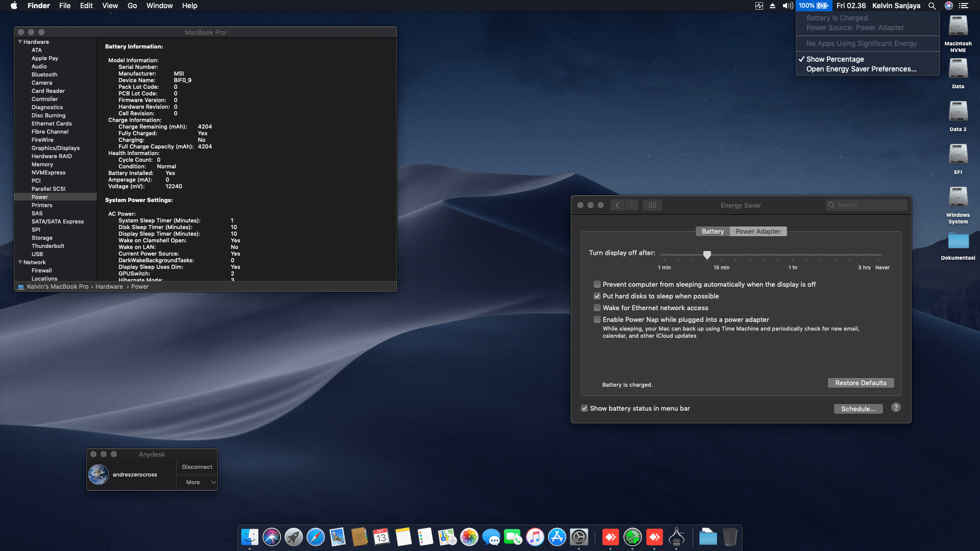The height and width of the screenshot is (551, 980).
Task: Open Safari from the dock
Action: (x=315, y=537)
